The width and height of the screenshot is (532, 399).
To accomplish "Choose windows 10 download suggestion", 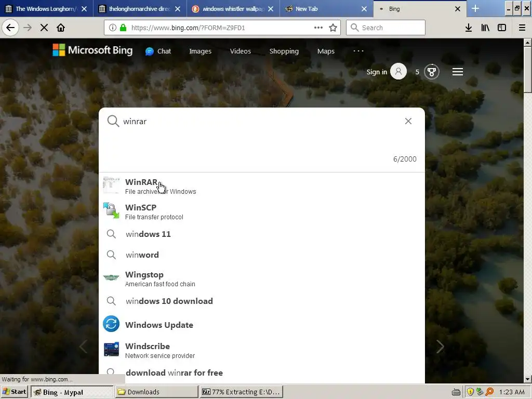I will click(262, 301).
